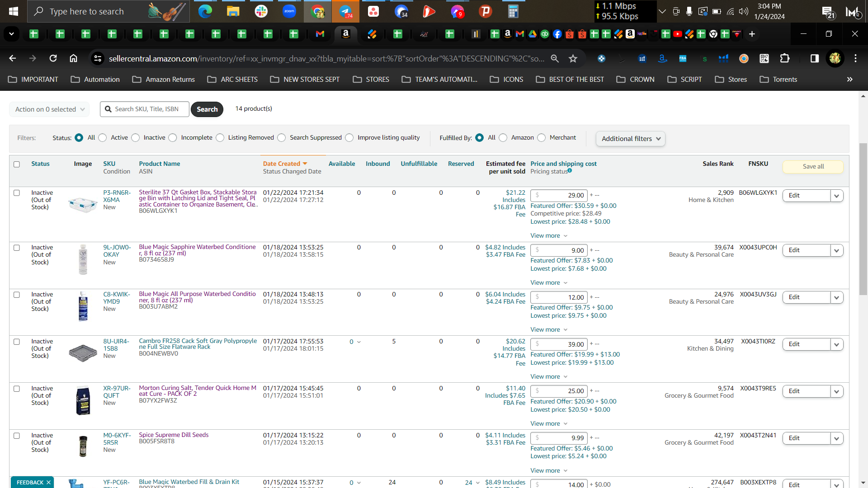Go to the browser home page

[73, 58]
